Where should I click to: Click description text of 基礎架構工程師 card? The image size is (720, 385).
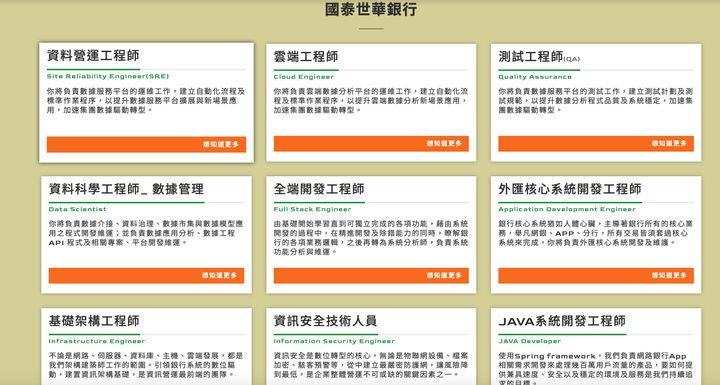[x=146, y=365]
